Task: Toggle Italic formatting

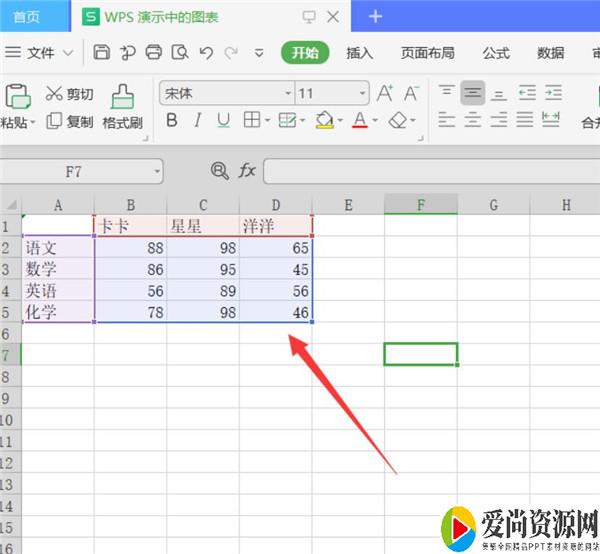Action: coord(197,121)
